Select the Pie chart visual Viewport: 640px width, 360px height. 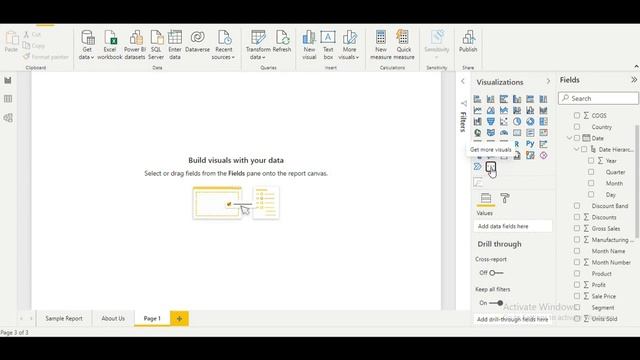[x=517, y=122]
